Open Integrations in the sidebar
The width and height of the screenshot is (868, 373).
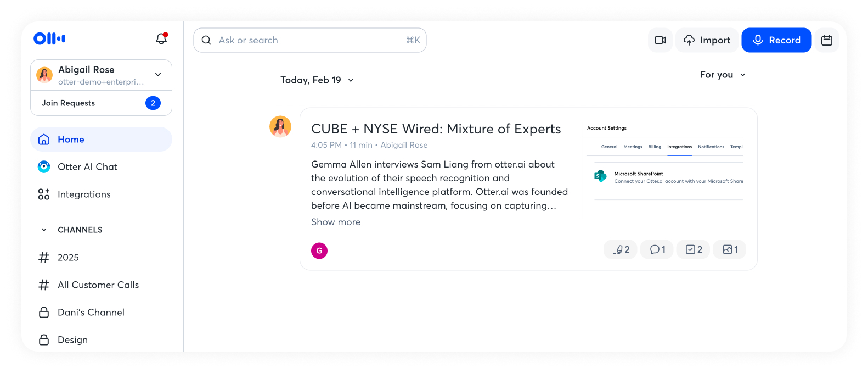tap(84, 194)
